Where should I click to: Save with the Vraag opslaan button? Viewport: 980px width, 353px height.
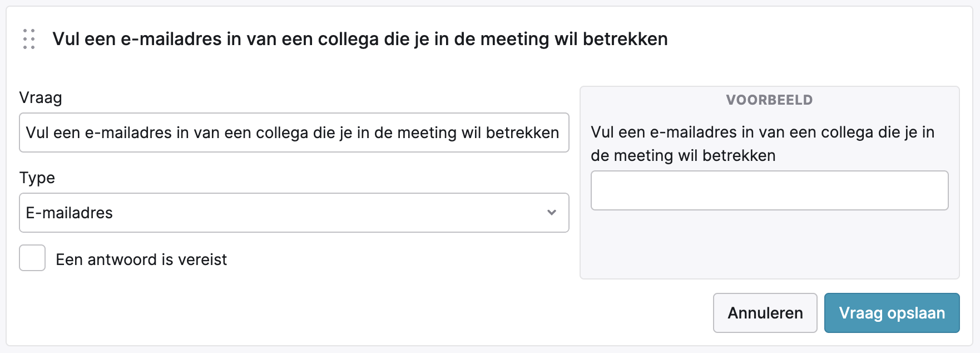click(892, 313)
